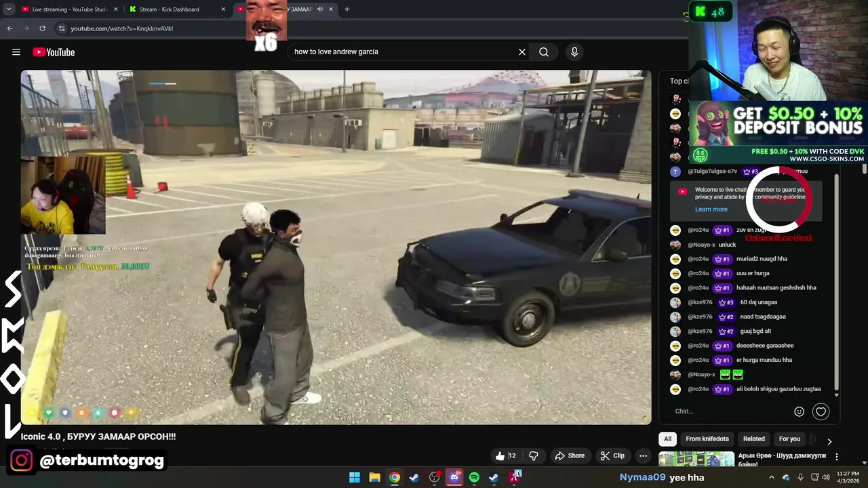
Task: Go to YouTube home via logo
Action: (54, 52)
